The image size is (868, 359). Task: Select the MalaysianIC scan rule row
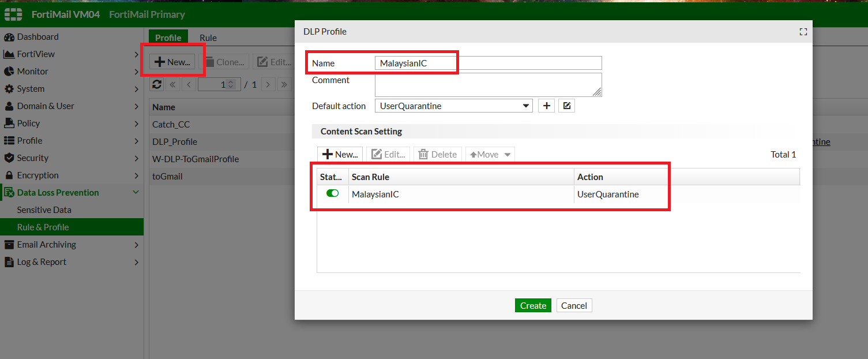coord(558,195)
